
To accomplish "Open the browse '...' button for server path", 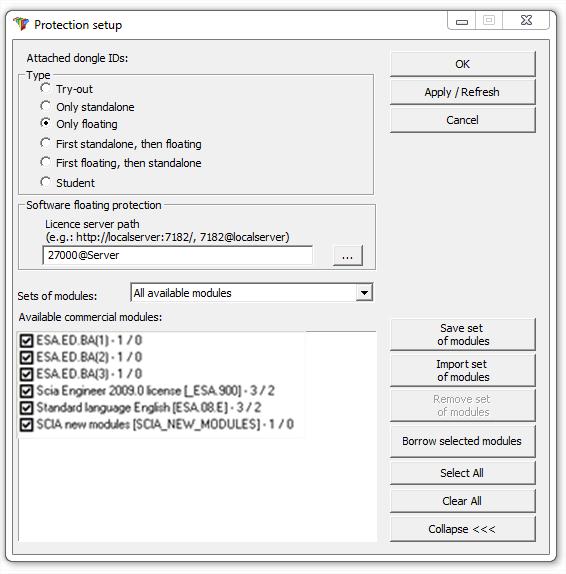I will [x=347, y=256].
